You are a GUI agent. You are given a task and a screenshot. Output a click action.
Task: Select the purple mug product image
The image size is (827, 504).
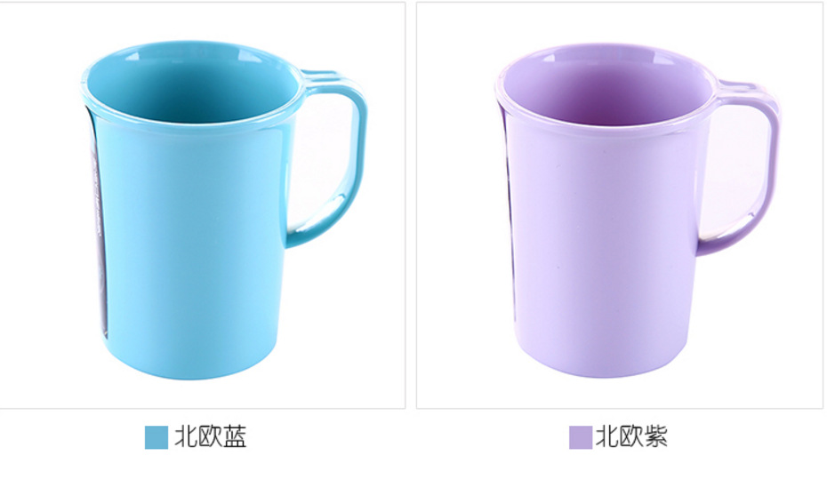point(620,205)
